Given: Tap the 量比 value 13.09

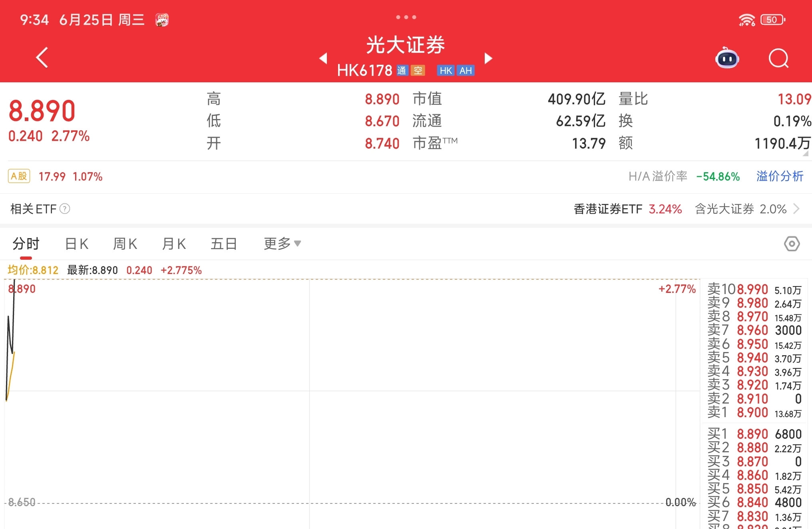Looking at the screenshot, I should point(794,99).
